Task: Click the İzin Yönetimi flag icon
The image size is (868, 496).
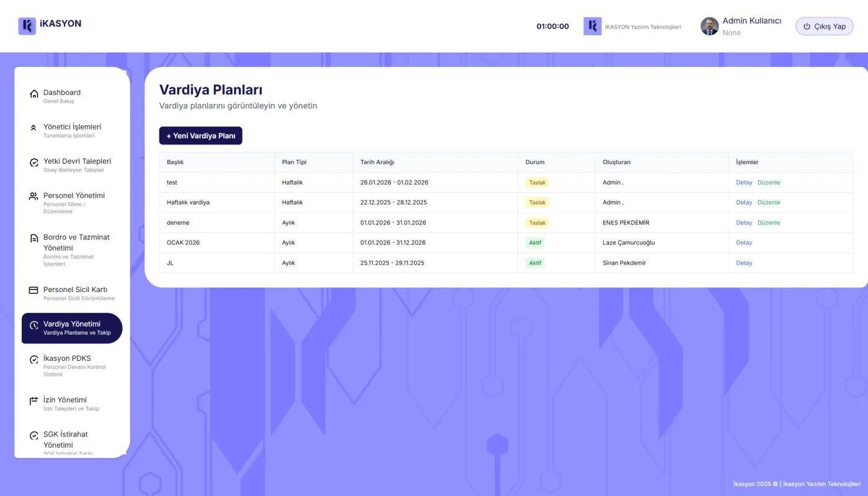Action: click(34, 401)
